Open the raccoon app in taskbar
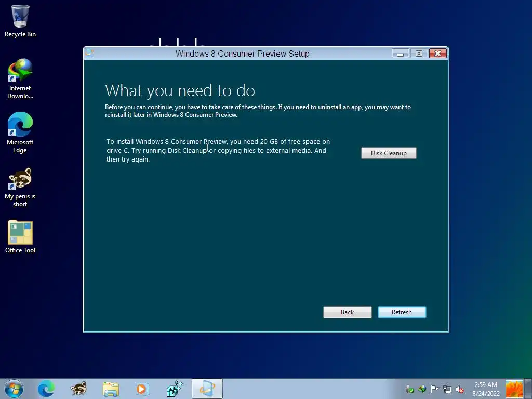Screen dimensions: 532x399 point(78,389)
